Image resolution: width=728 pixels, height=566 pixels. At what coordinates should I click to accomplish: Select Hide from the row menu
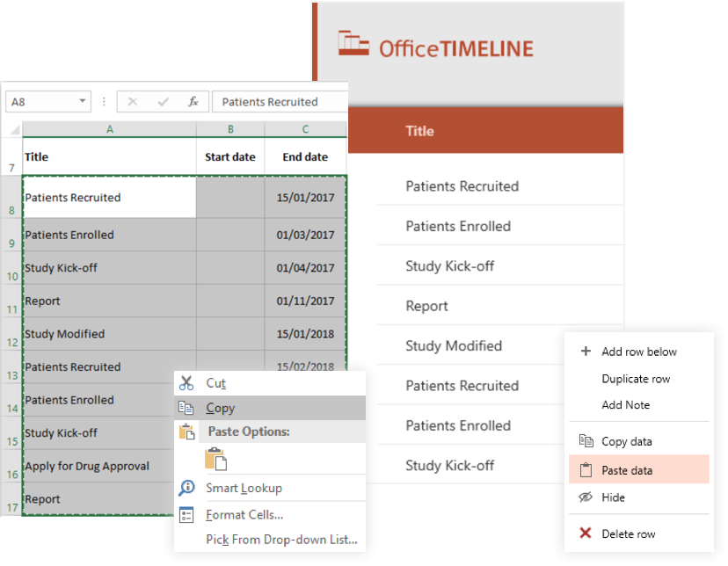pyautogui.click(x=639, y=497)
